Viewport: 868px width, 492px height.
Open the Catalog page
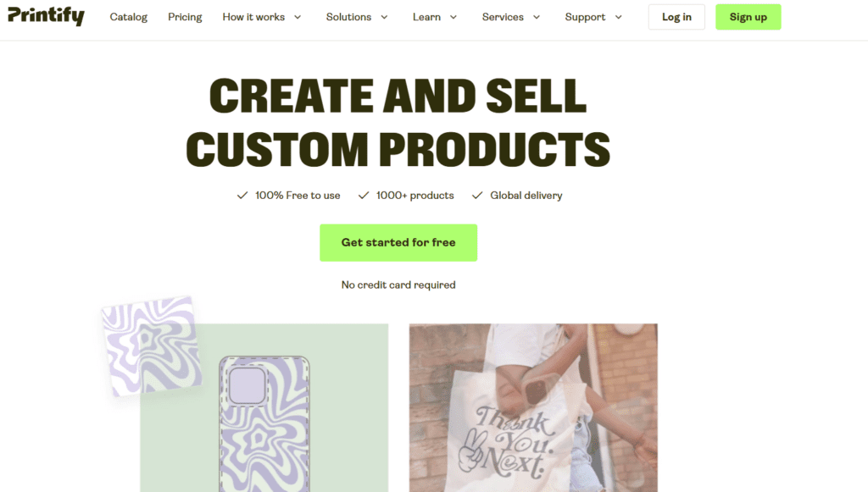point(129,17)
